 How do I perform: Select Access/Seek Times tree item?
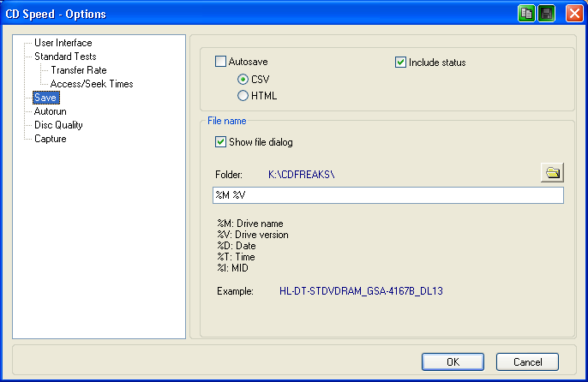tap(91, 84)
